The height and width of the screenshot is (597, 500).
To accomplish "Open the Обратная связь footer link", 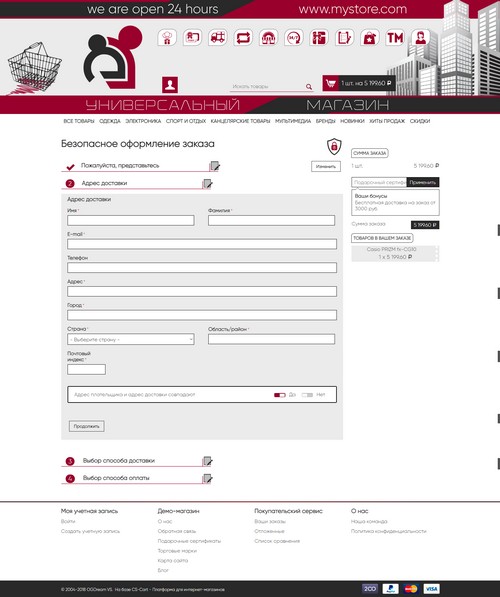I will pos(177,531).
